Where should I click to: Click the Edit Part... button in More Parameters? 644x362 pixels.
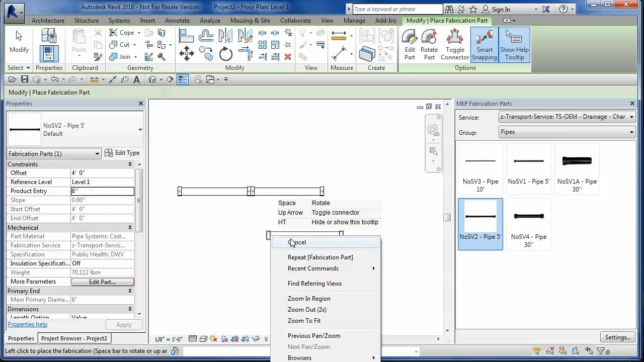pos(102,282)
